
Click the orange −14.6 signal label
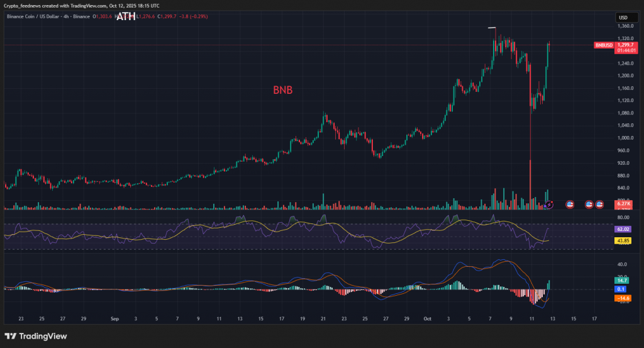click(x=623, y=298)
